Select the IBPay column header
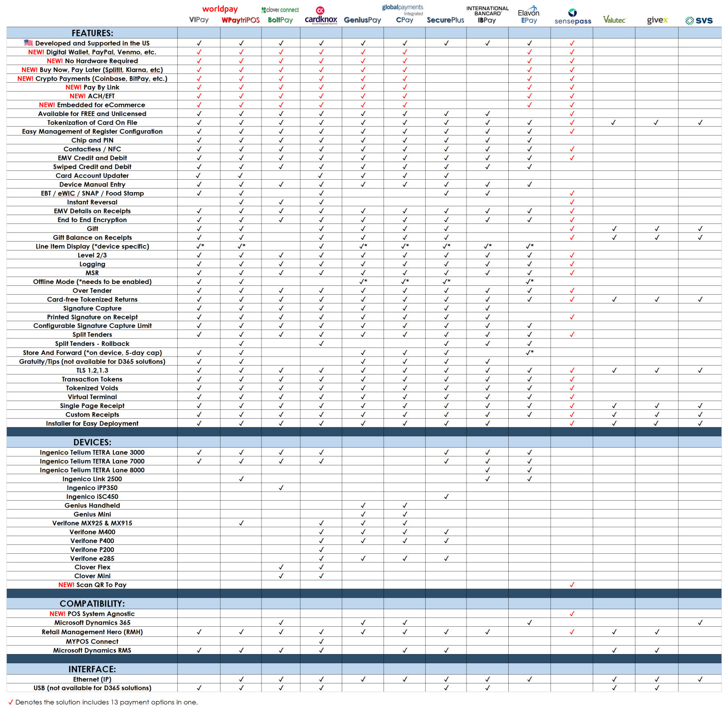Screen dimensions: 728x711 point(487,20)
